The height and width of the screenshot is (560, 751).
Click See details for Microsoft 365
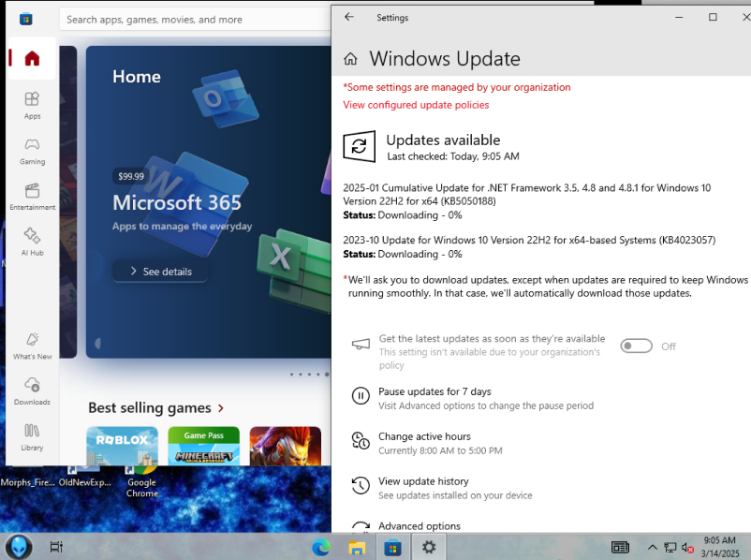[160, 272]
